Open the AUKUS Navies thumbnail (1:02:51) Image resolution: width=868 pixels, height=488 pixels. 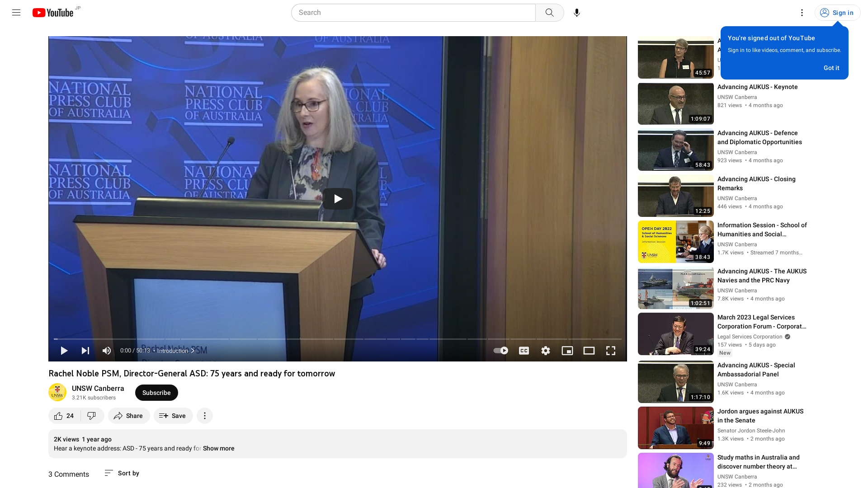click(x=675, y=288)
